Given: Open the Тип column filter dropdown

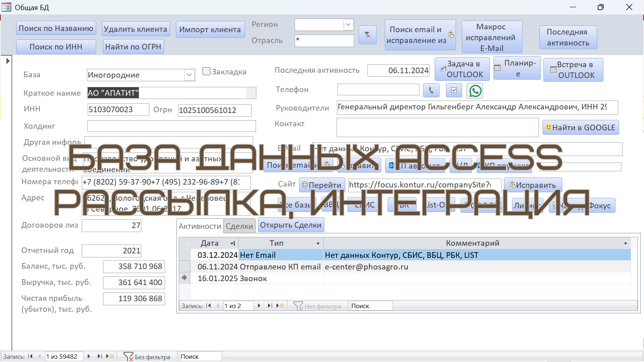Looking at the screenshot, I should pyautogui.click(x=318, y=243).
